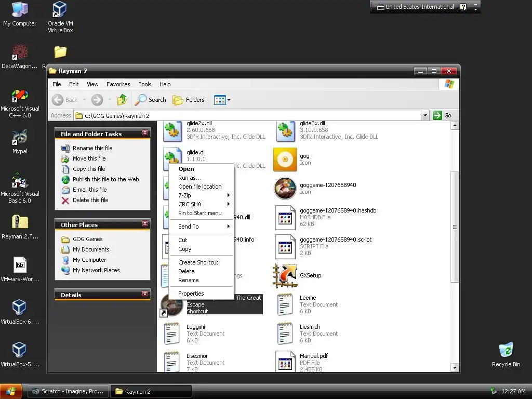
Task: Choose Pin to Start menu
Action: (x=201, y=212)
